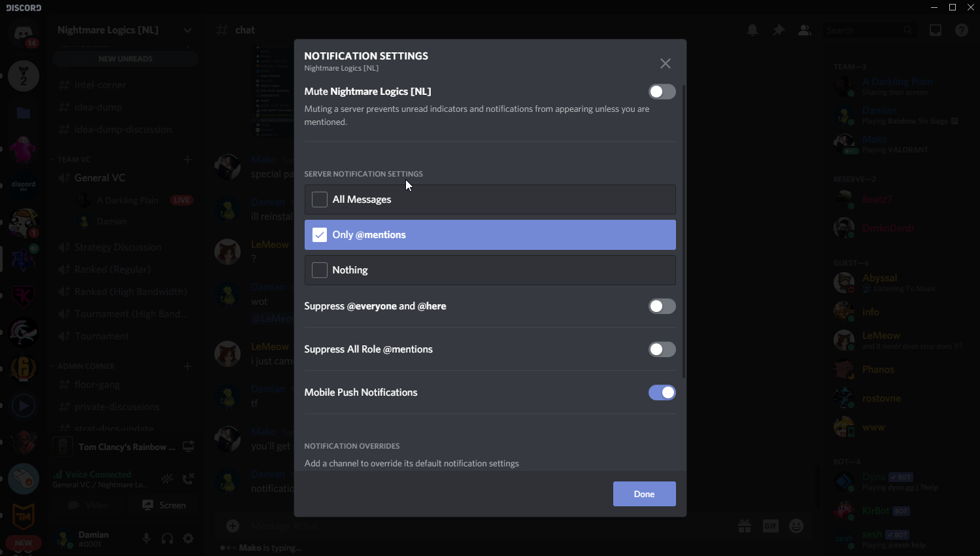
Task: Turn on Suppress All Role @mentions
Action: [x=662, y=349]
